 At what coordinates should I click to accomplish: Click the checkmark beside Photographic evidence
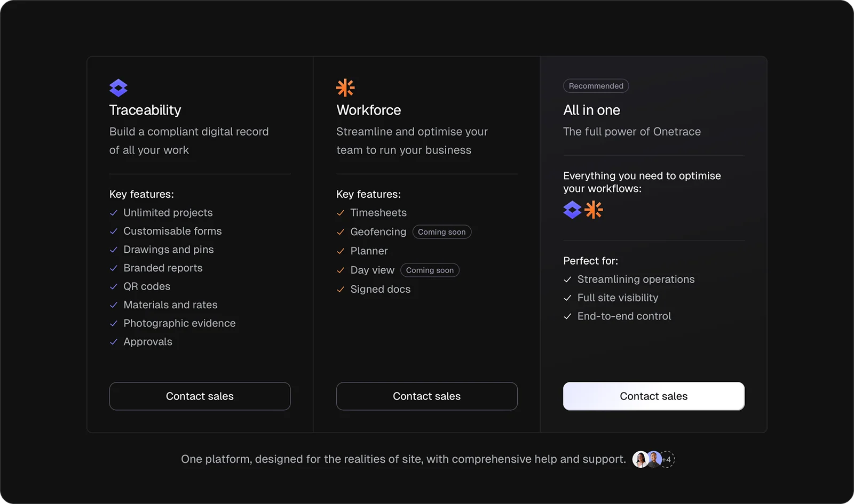[113, 323]
